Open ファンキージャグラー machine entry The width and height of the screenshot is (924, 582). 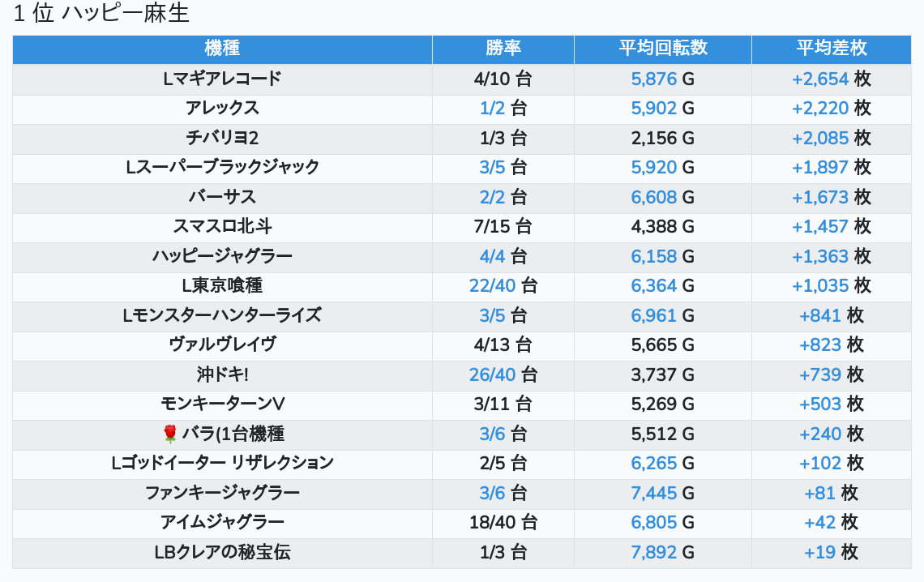click(x=222, y=493)
